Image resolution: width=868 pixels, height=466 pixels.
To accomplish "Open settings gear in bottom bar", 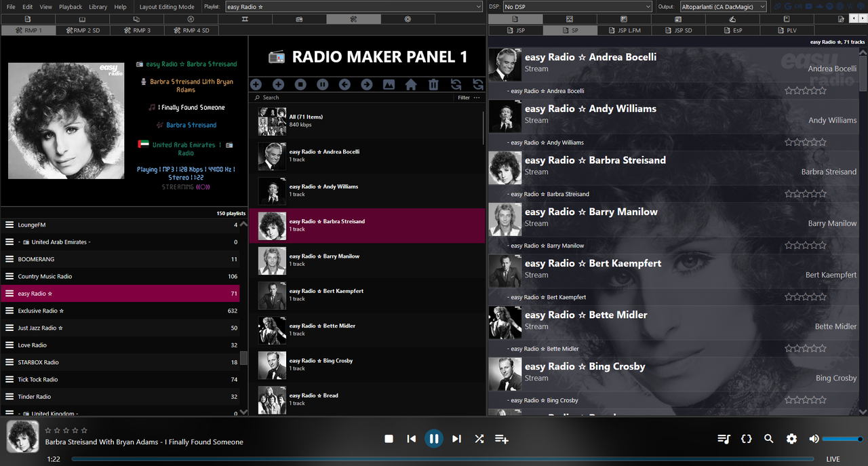I will (x=791, y=439).
